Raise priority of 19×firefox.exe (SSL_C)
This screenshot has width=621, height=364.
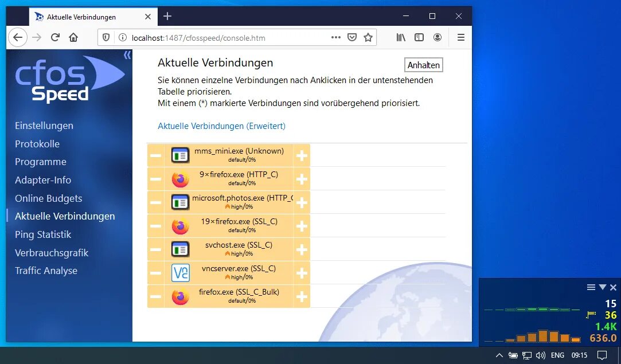point(302,226)
